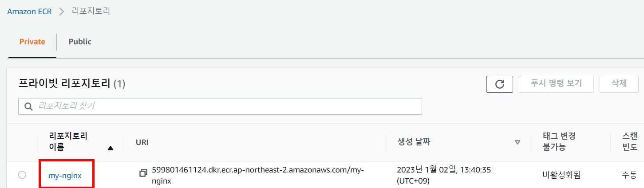Focus the 리포지토리 찾기 search field
Screen dimensions: 644x188
coord(220,106)
